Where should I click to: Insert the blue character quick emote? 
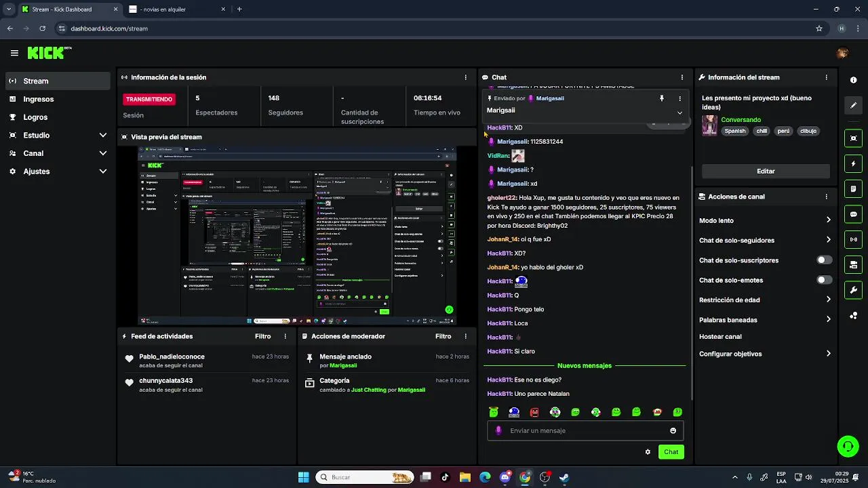pyautogui.click(x=514, y=412)
